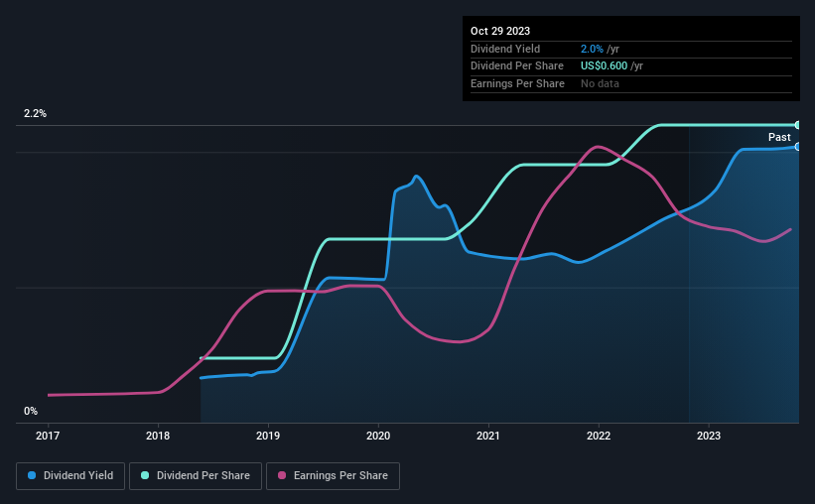Click the 2019 x-axis label
The width and height of the screenshot is (815, 504).
[268, 436]
